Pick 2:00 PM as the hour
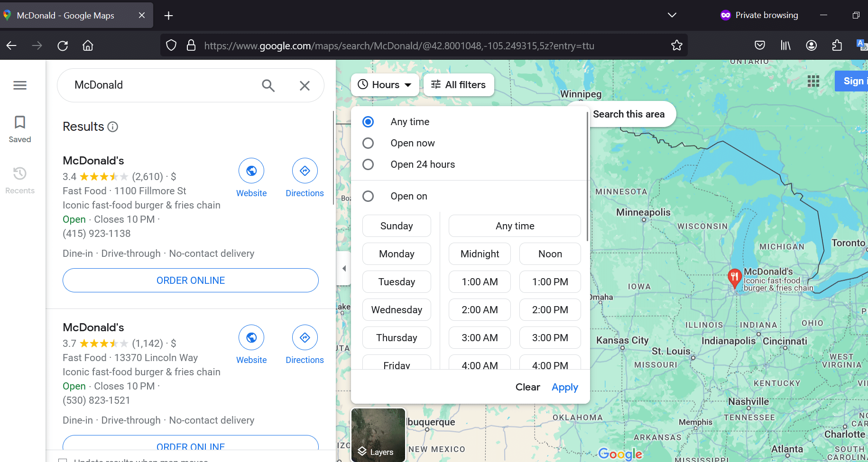This screenshot has width=868, height=462. tap(550, 310)
